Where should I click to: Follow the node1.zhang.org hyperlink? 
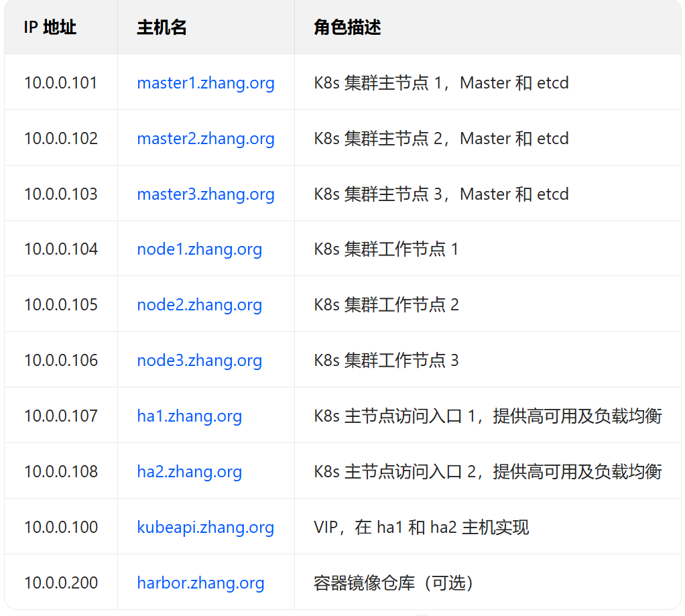pyautogui.click(x=199, y=249)
